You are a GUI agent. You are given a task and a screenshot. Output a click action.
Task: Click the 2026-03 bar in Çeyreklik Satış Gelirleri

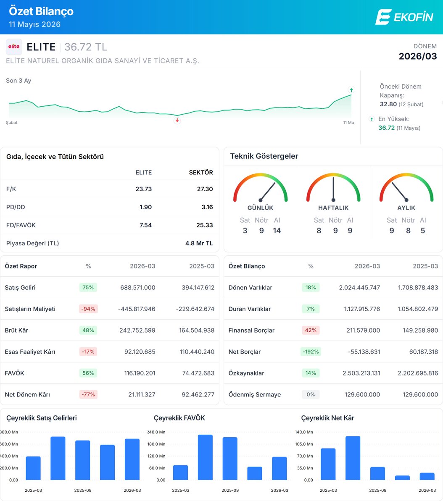tap(132, 459)
